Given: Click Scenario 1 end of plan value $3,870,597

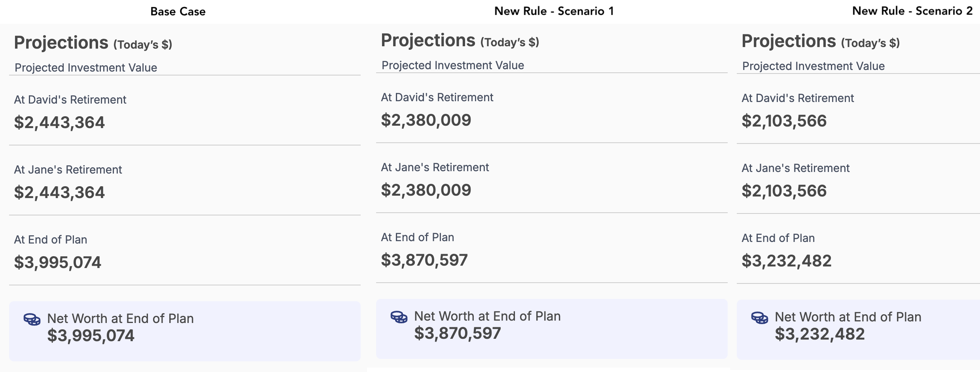Looking at the screenshot, I should 424,260.
